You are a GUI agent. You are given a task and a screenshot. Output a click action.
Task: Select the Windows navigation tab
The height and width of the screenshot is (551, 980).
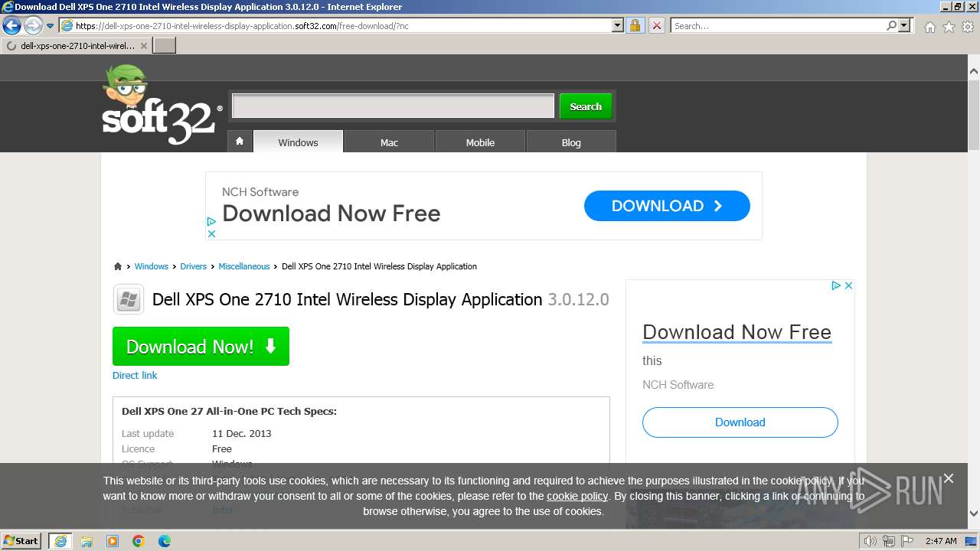[x=298, y=142]
